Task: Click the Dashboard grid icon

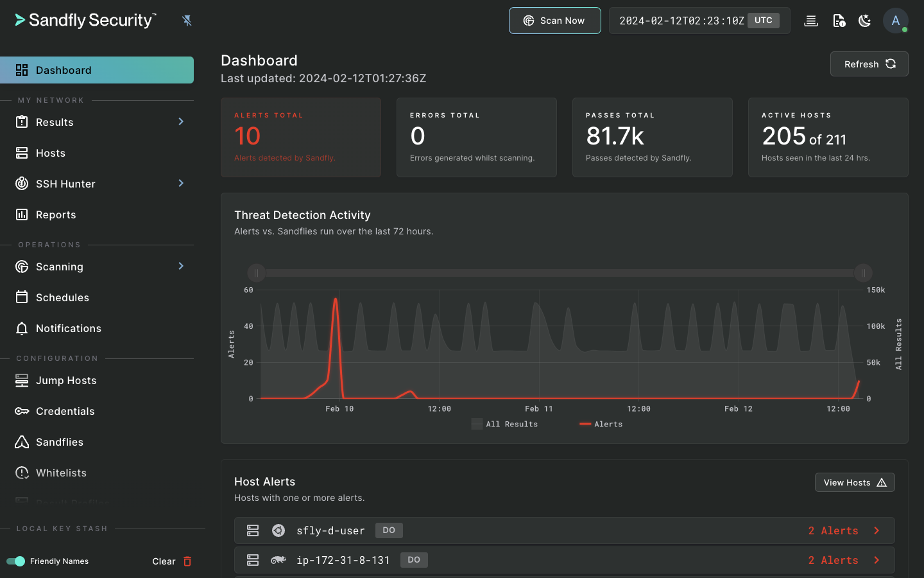Action: pos(22,70)
